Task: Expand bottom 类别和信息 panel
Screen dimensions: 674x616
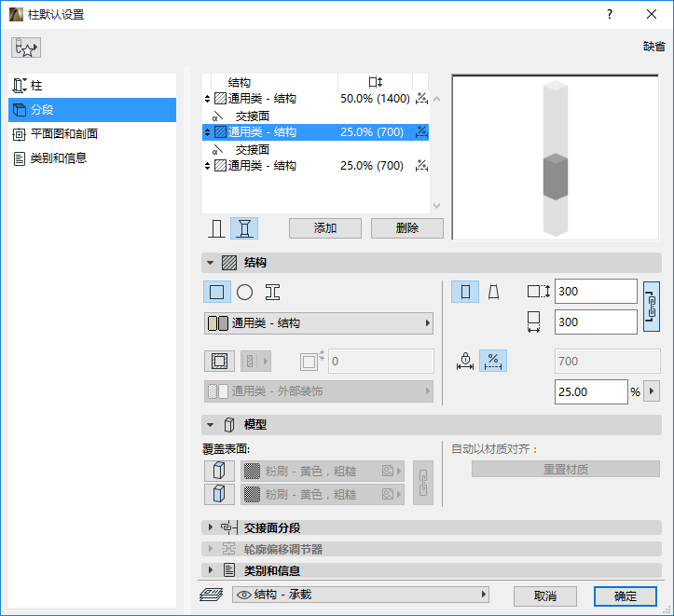Action: [x=210, y=570]
